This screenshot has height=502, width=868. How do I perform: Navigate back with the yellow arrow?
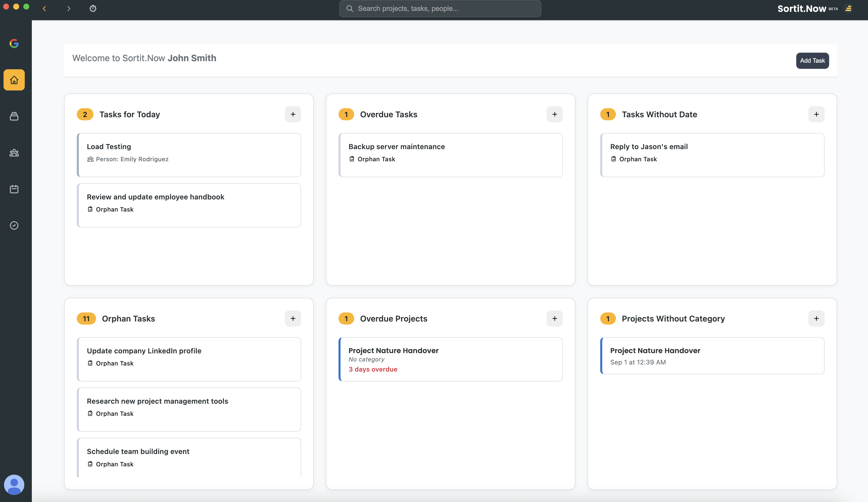44,9
